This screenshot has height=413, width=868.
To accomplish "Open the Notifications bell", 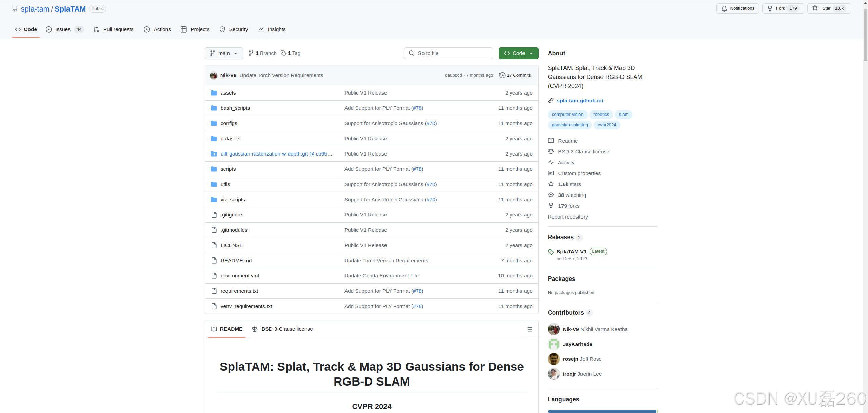I will point(737,8).
